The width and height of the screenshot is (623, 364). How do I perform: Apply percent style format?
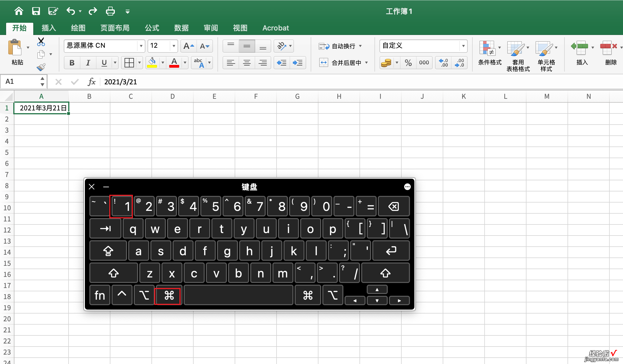pos(408,63)
